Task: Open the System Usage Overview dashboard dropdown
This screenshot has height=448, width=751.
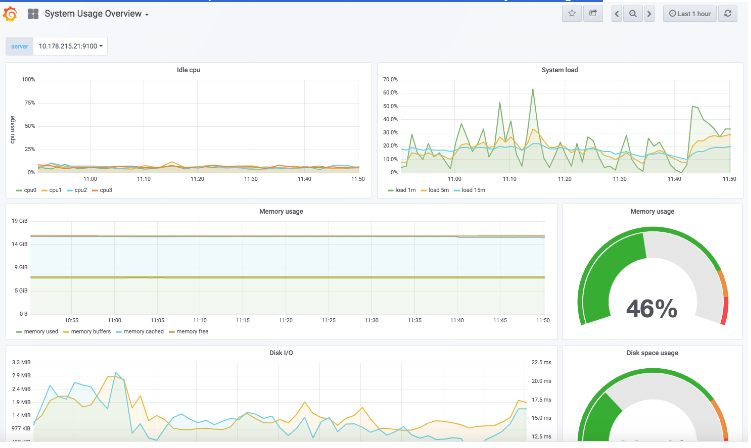Action: (x=97, y=14)
